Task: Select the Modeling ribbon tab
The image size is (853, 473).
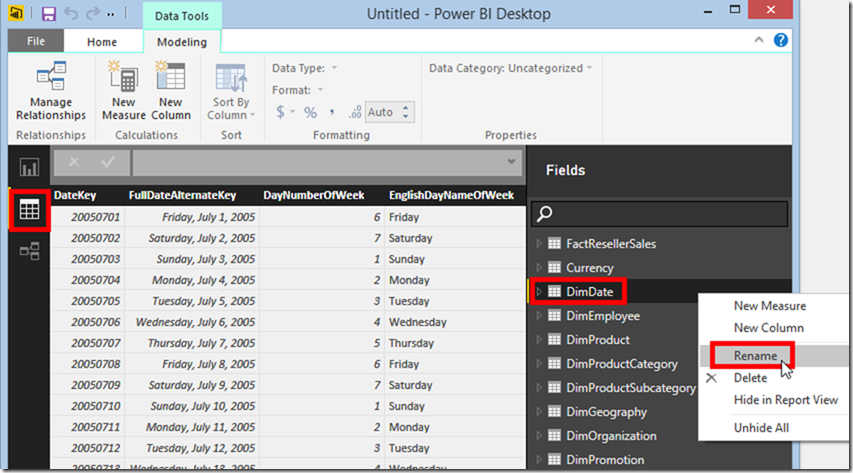Action: pyautogui.click(x=182, y=42)
